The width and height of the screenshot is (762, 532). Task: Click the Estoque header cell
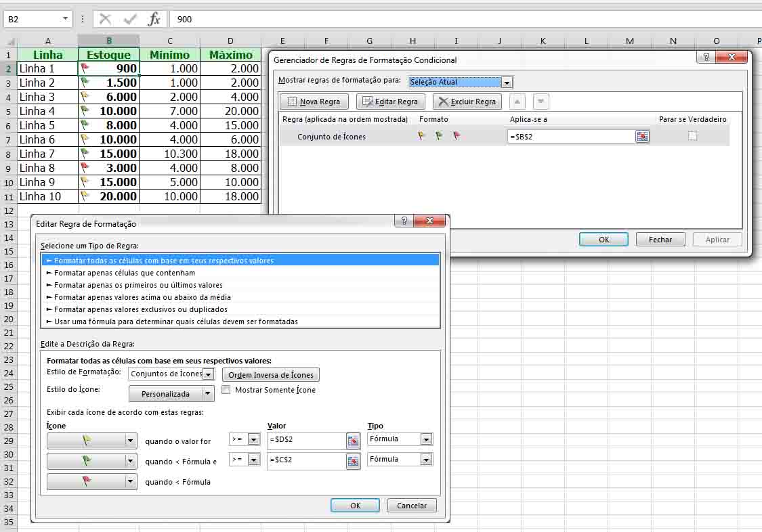(109, 54)
